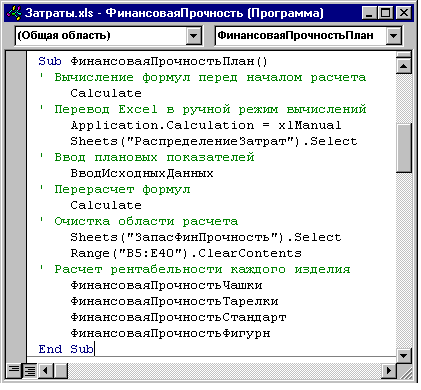Screen dimensions: 421x390
Task: Click the call ВводИсходныхДанных
Action: pyautogui.click(x=142, y=173)
